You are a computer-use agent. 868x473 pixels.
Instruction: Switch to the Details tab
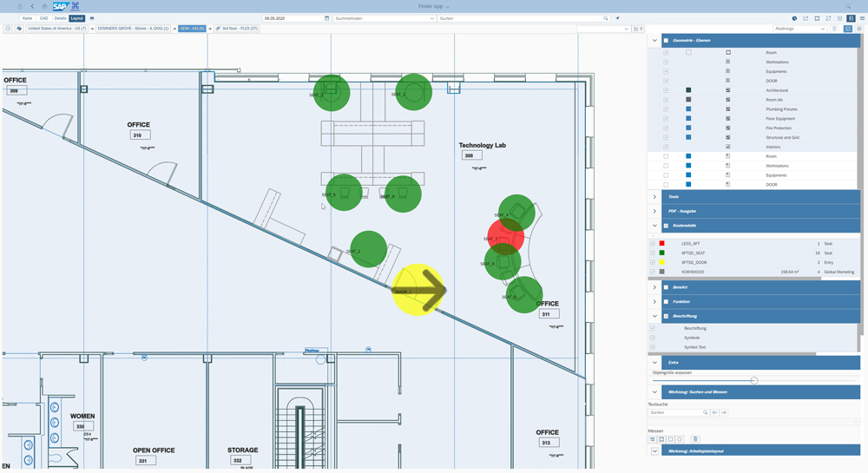(60, 18)
